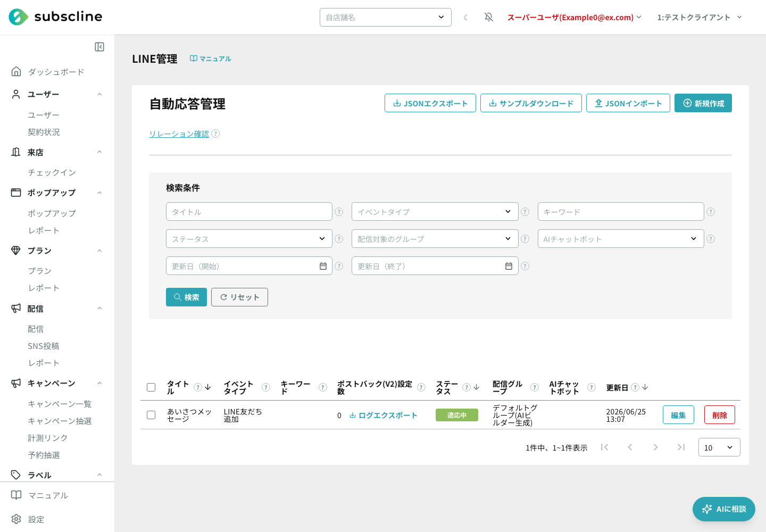Image resolution: width=766 pixels, height=532 pixels.
Task: Open the 1:テストクライアント client dropdown
Action: click(700, 18)
